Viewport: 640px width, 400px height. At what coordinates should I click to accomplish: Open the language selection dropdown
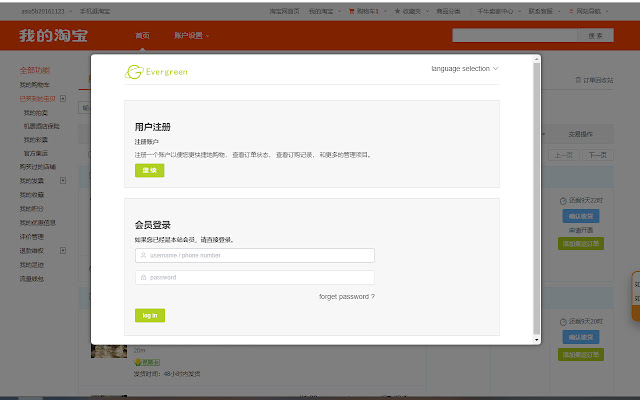[x=464, y=69]
